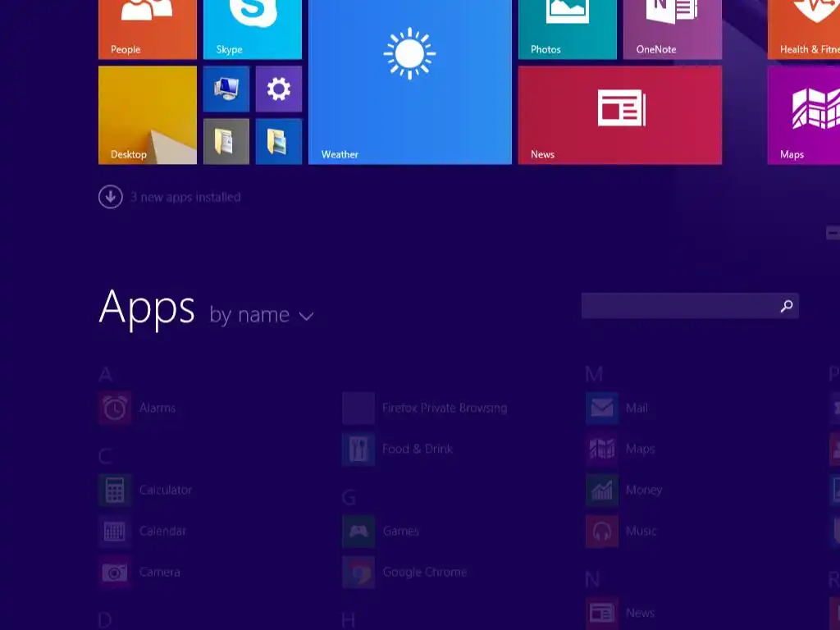Open the Weather tile
Image resolution: width=840 pixels, height=630 pixels.
coord(410,82)
